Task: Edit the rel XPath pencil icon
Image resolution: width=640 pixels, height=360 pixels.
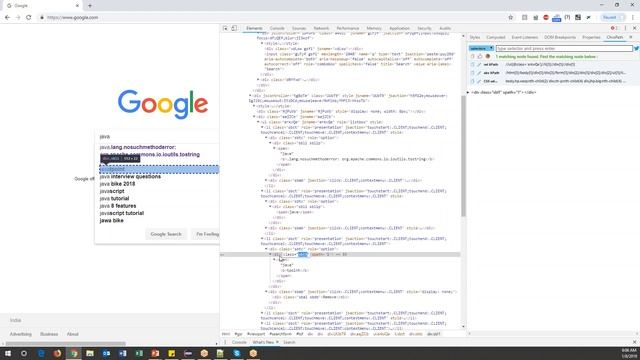Action: pyautogui.click(x=479, y=64)
